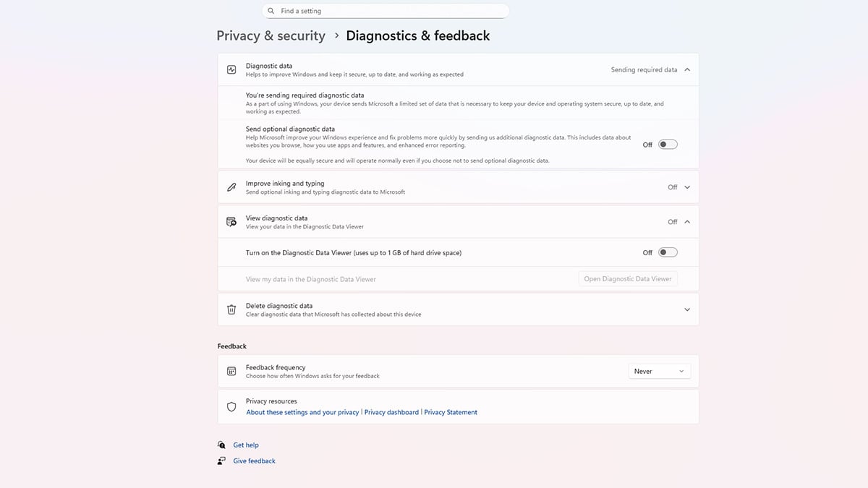Click the pen icon beside Improve inking and typing
Screen dimensions: 868x488
pyautogui.click(x=231, y=187)
